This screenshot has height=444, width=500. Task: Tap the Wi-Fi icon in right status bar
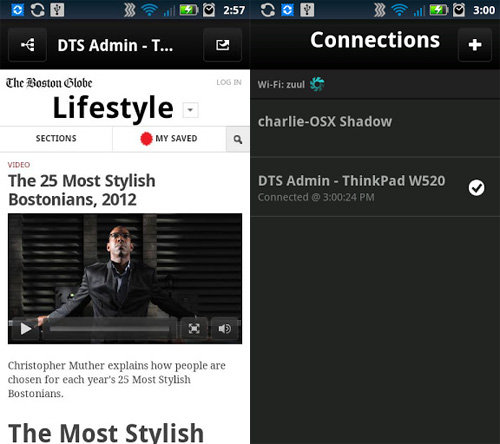[399, 10]
